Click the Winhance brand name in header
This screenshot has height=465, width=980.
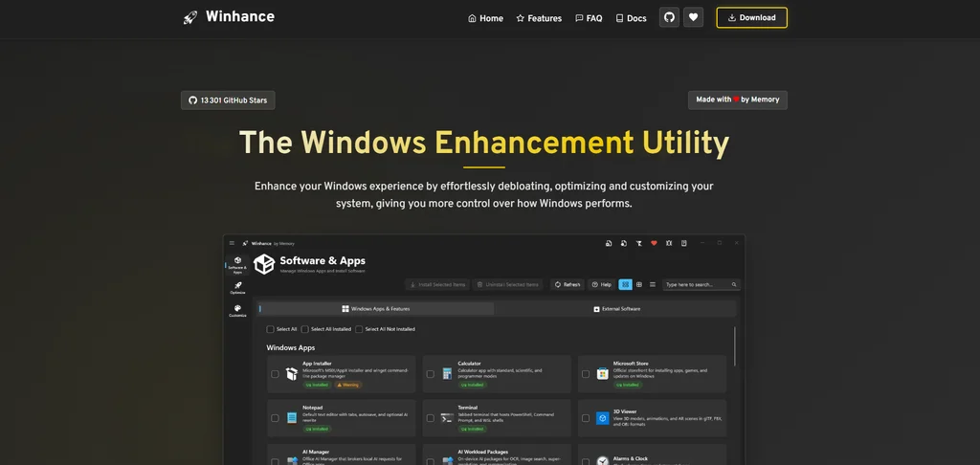pyautogui.click(x=240, y=17)
